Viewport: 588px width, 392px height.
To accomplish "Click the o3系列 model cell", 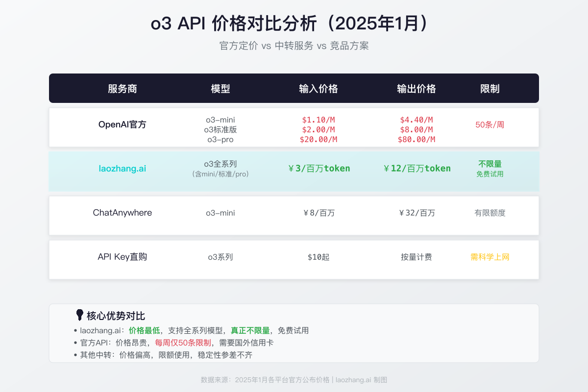I will [220, 257].
